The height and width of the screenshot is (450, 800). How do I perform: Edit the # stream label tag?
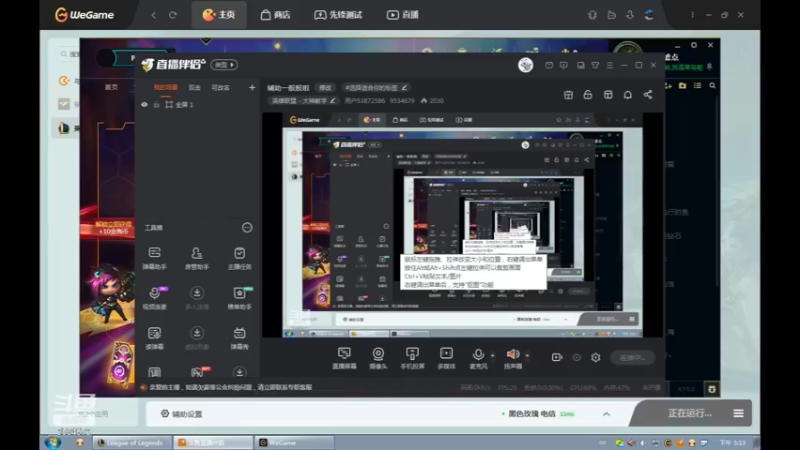click(376, 88)
